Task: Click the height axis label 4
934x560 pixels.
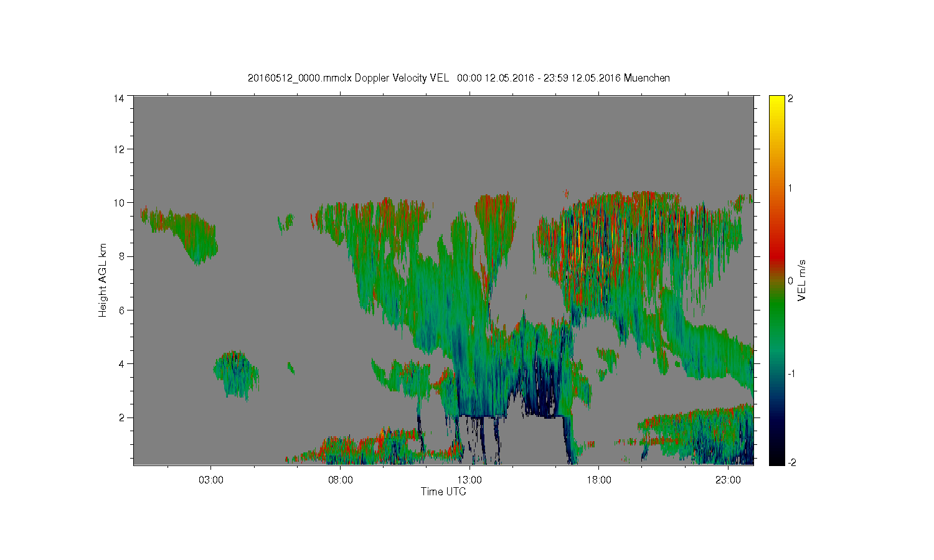Action: [x=121, y=363]
